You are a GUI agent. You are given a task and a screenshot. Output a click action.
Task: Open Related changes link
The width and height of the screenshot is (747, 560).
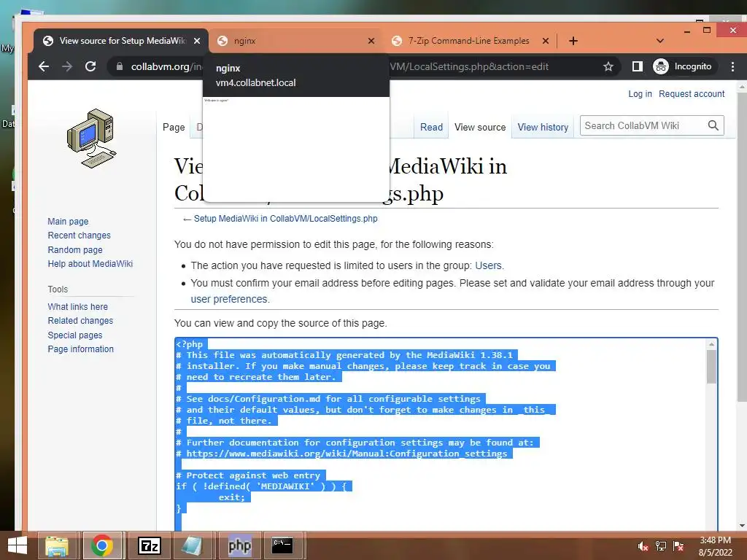coord(80,321)
